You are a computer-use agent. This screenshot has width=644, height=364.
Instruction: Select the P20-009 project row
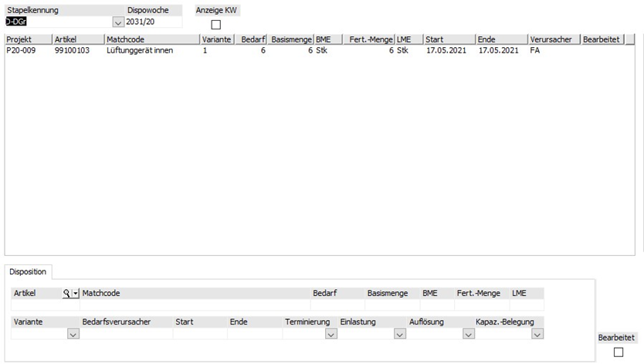pos(28,50)
